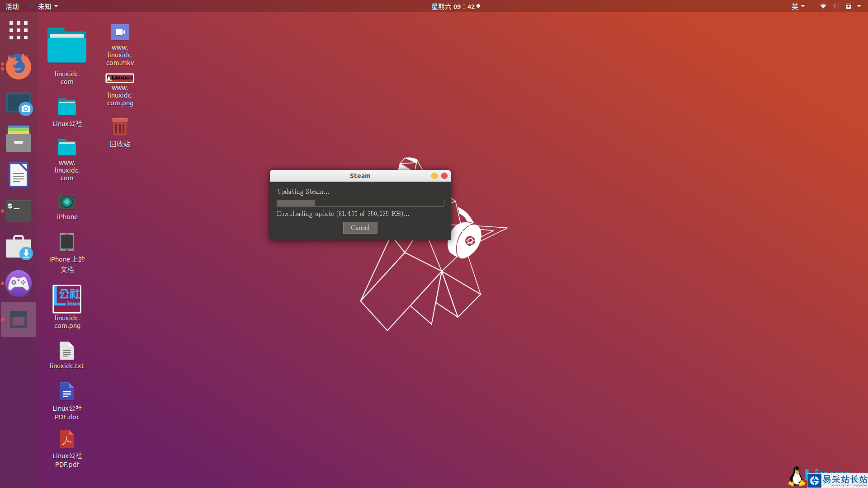Select the linuxidc.txt file on desktop
Image resolution: width=868 pixels, height=488 pixels.
(67, 352)
